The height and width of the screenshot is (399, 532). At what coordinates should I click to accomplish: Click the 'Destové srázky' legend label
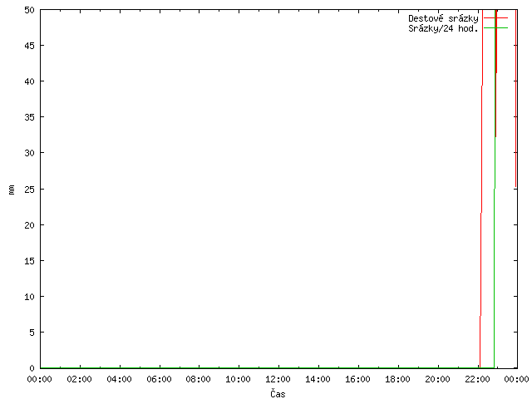click(x=443, y=18)
